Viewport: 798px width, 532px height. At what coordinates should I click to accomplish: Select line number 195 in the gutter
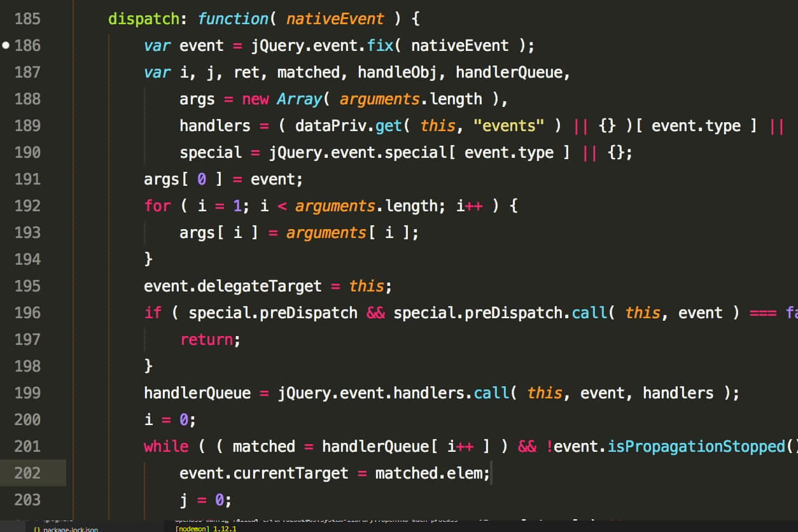[x=27, y=286]
